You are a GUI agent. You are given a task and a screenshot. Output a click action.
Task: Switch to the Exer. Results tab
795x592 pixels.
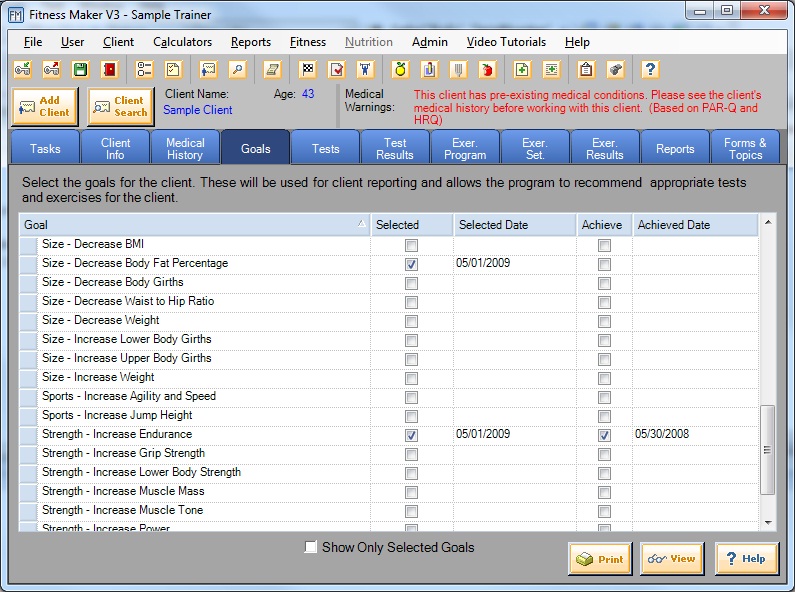[605, 149]
